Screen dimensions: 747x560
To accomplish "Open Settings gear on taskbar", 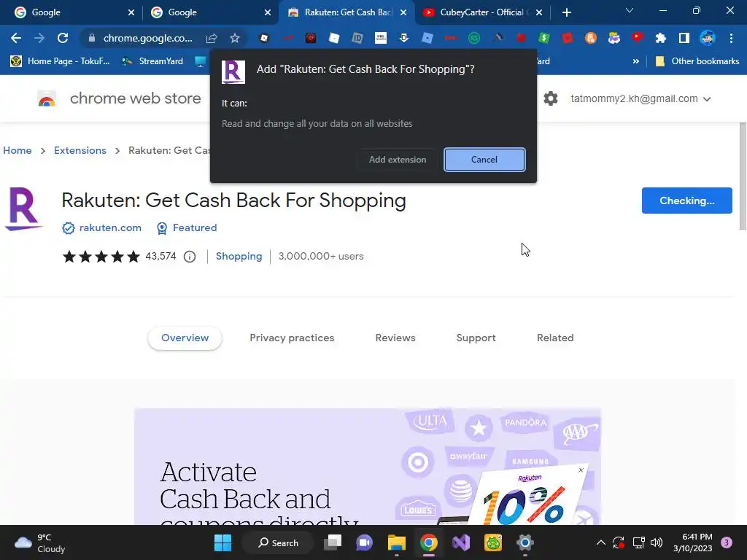I will (x=525, y=542).
